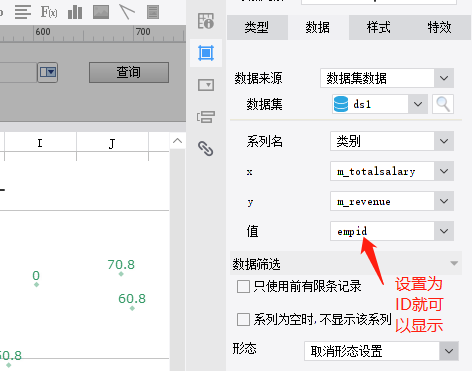Click the magnifier preview icon beside ds1
472x371 pixels.
443,104
